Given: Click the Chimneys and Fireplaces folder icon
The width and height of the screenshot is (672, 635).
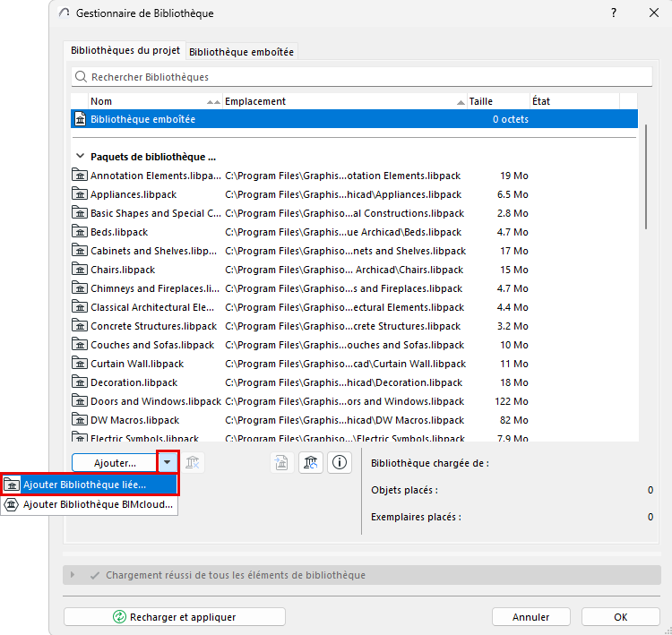Looking at the screenshot, I should click(x=79, y=287).
